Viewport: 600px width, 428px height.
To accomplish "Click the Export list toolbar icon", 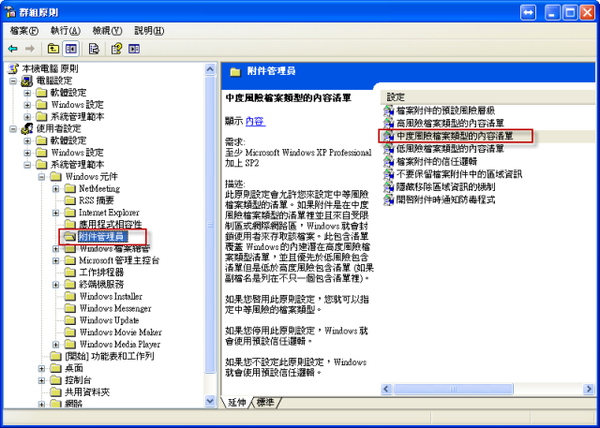I will click(x=94, y=49).
